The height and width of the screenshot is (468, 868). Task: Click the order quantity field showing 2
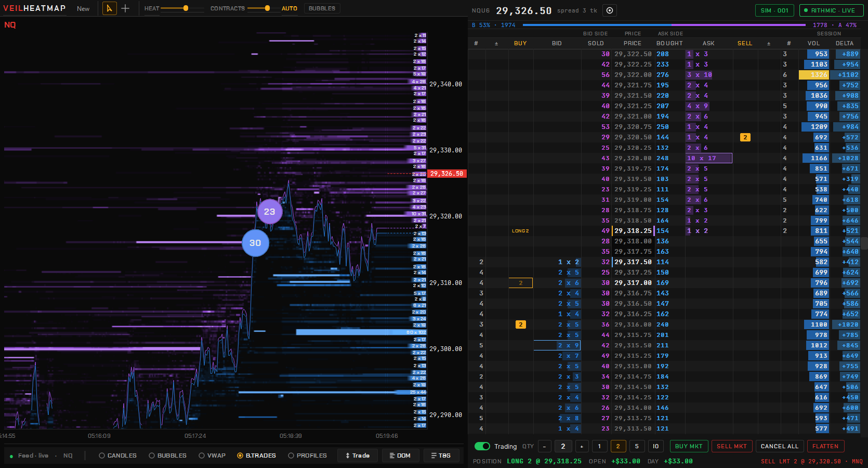tap(563, 446)
